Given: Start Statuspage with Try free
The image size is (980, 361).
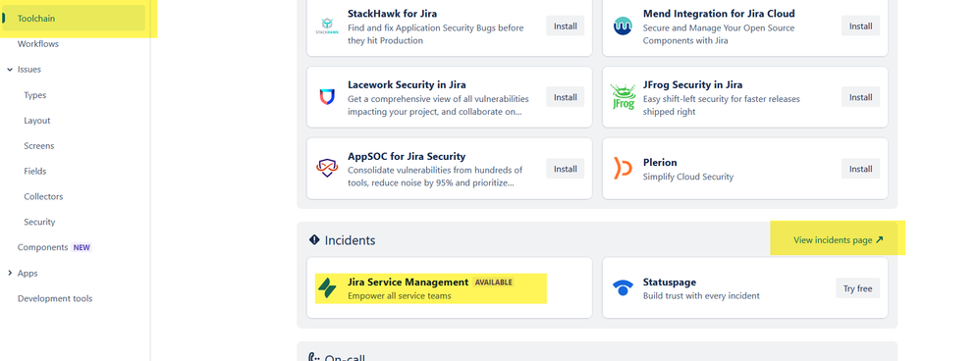Looking at the screenshot, I should tap(857, 288).
